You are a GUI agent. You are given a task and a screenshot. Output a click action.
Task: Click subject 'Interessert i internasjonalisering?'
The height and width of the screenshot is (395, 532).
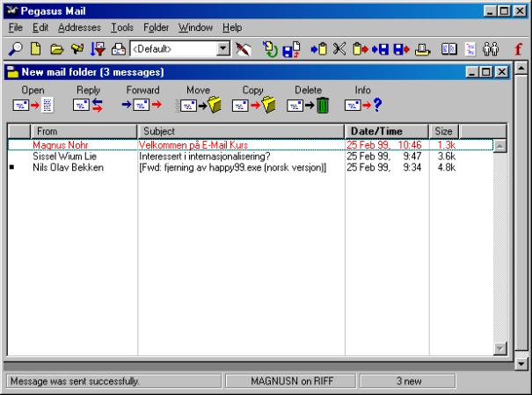205,156
